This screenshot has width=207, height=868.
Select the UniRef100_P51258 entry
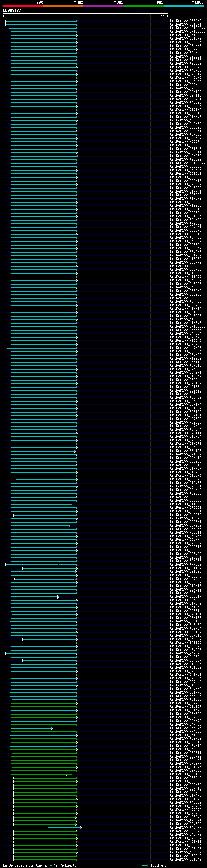[x=186, y=607]
